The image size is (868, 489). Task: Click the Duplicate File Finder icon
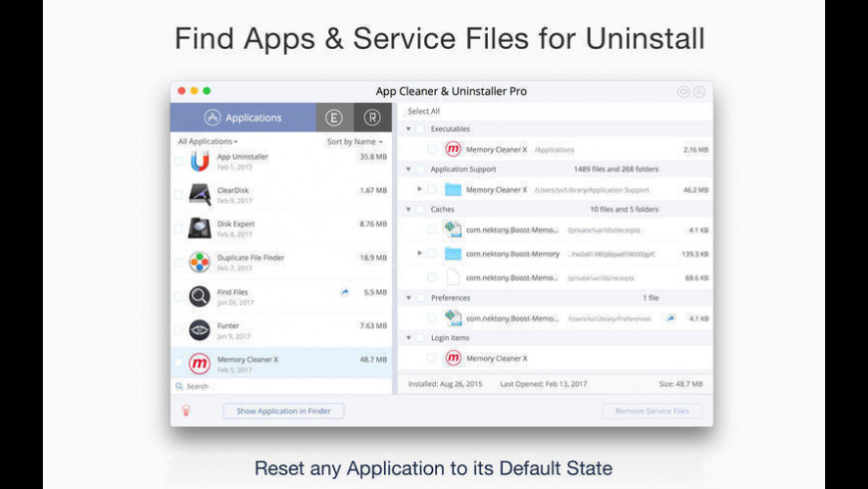coord(200,262)
